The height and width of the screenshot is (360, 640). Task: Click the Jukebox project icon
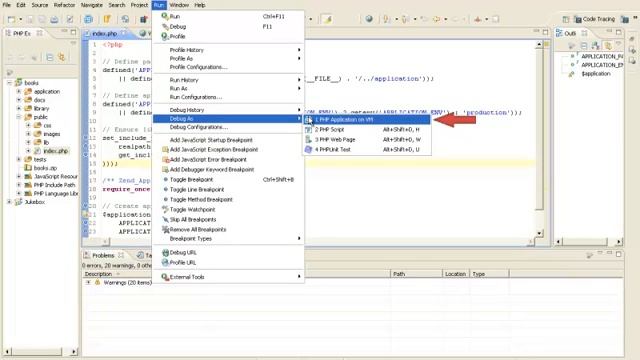click(x=18, y=202)
